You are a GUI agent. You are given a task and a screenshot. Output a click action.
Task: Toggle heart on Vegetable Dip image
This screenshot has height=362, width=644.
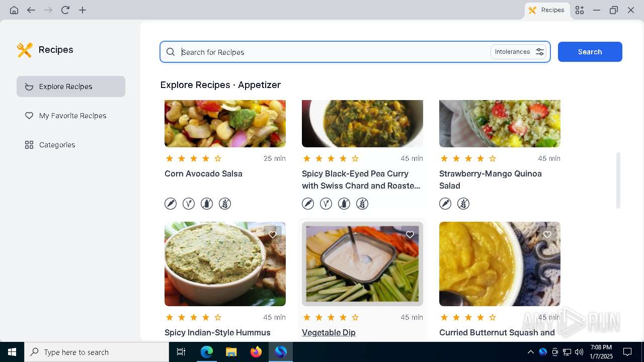click(x=410, y=235)
